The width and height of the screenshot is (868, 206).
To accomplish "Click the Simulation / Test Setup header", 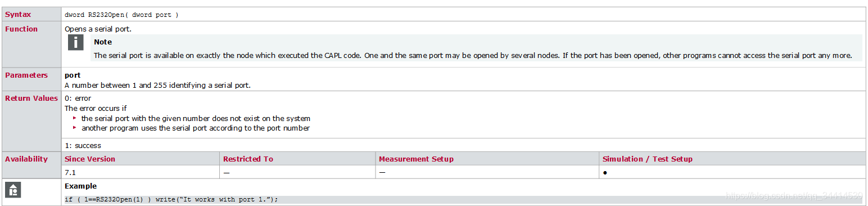I will (648, 159).
